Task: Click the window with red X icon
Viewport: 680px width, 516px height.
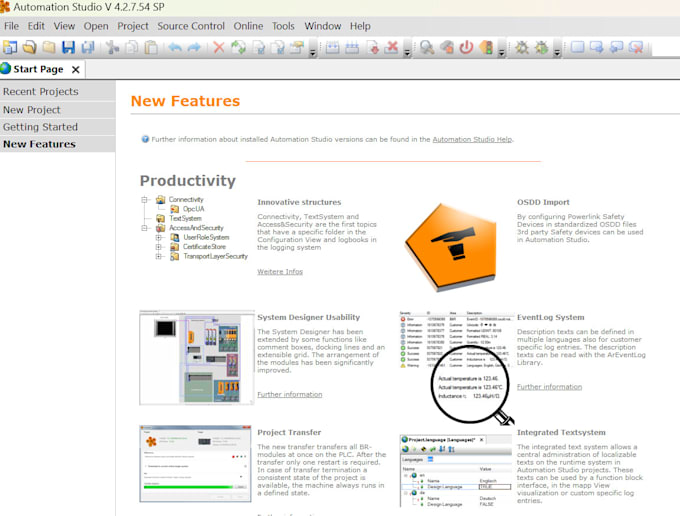Action: [636, 47]
